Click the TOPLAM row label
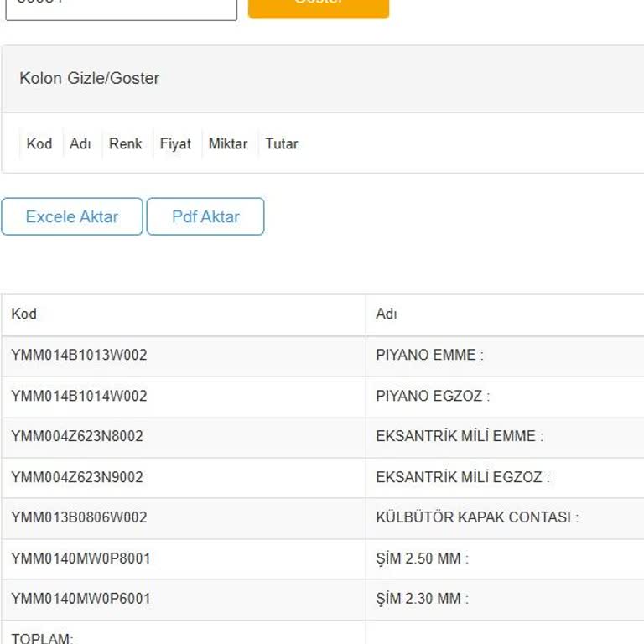 click(42, 638)
